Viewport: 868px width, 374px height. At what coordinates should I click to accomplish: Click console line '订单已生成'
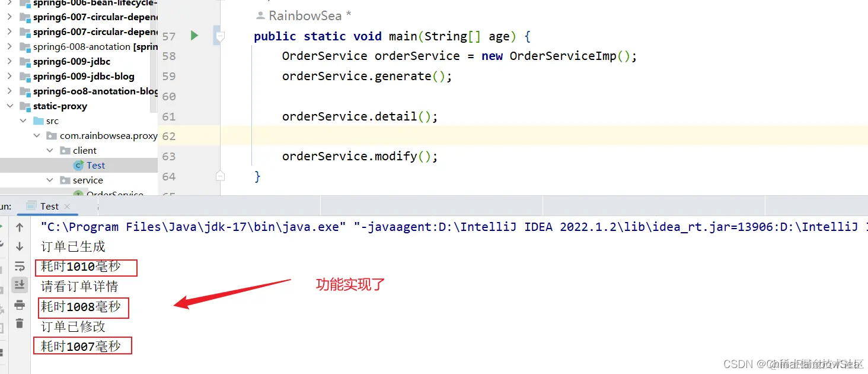[x=73, y=246]
